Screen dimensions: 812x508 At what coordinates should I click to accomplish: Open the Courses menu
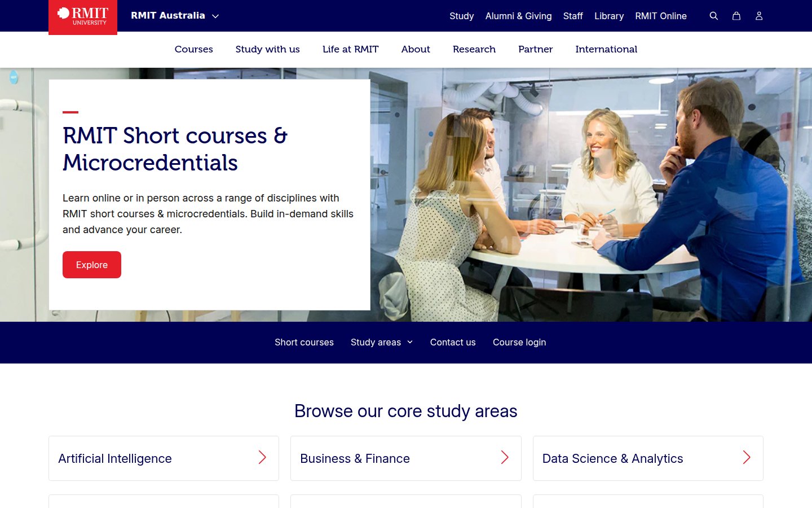coord(193,49)
